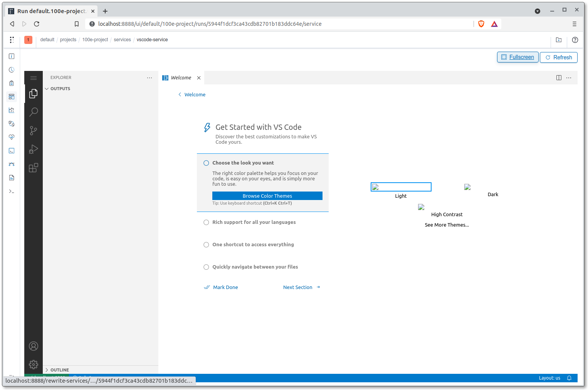Open the Extensions view
The width and height of the screenshot is (588, 390).
(34, 168)
